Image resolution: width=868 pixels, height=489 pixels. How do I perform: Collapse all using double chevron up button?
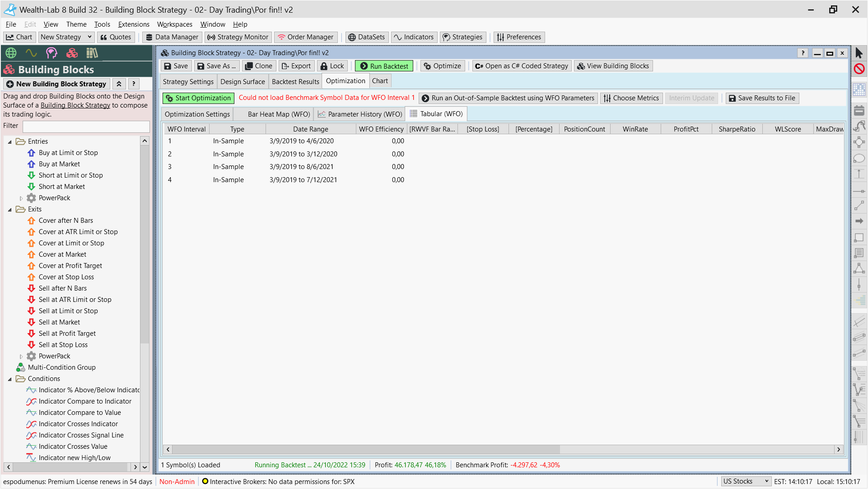(119, 84)
